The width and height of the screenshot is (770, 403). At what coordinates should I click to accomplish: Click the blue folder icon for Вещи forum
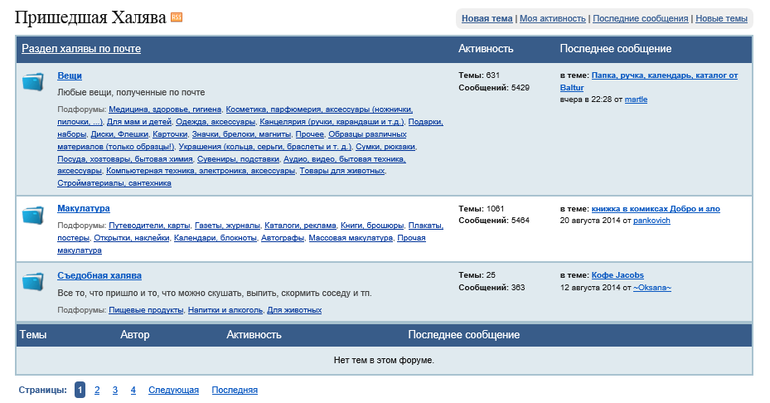tap(33, 81)
